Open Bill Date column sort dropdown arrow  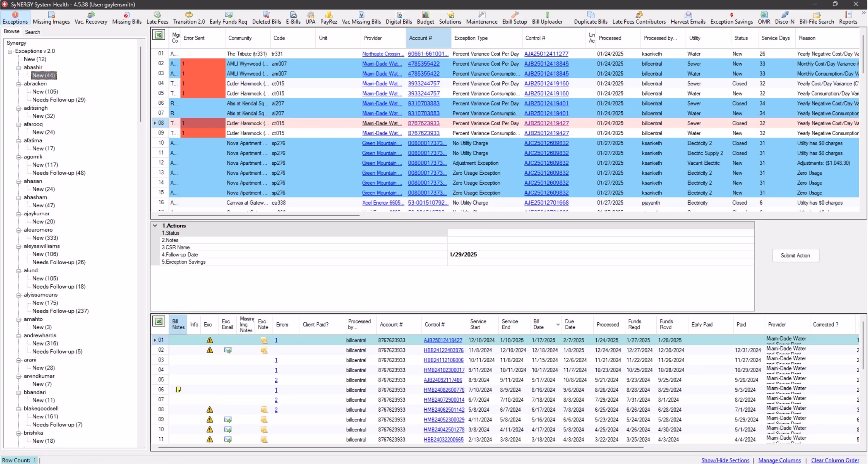click(x=558, y=325)
